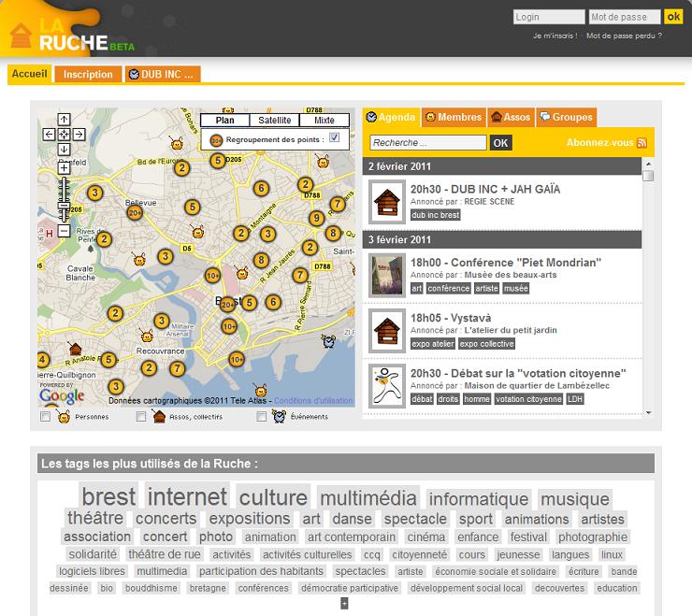Screen dimensions: 692x616
Task: Open the DUB INC + JAH GAÏA event
Action: coord(485,190)
